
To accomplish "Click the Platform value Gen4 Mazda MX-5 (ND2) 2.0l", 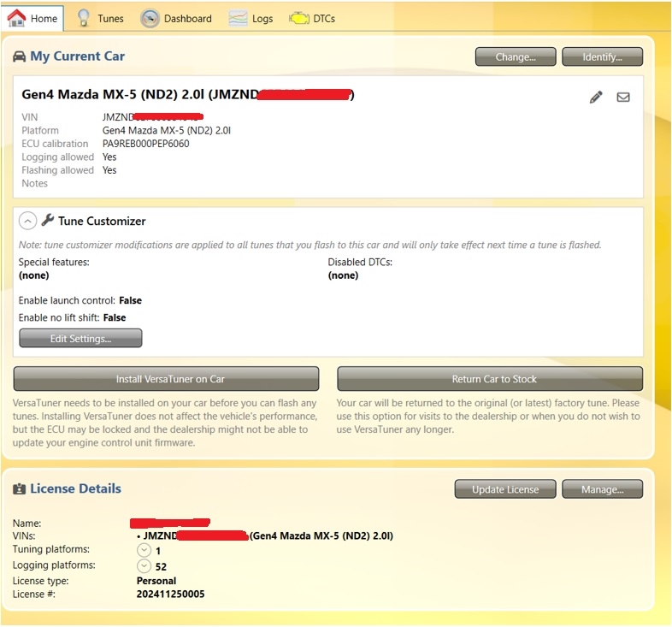I will (166, 130).
